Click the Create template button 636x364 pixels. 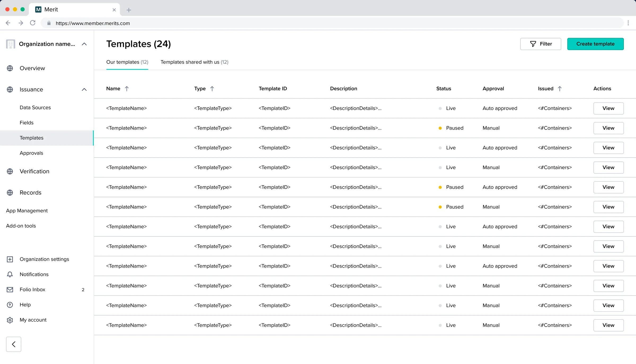click(595, 44)
